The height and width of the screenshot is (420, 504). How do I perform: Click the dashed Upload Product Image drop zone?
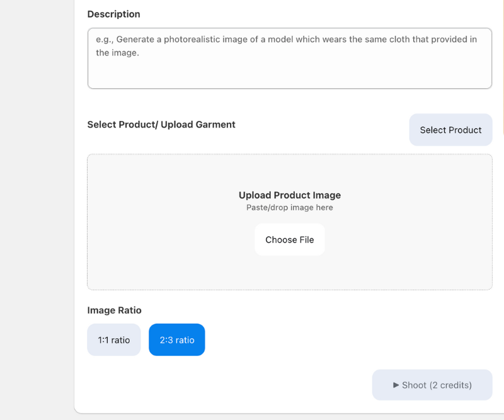(x=290, y=222)
